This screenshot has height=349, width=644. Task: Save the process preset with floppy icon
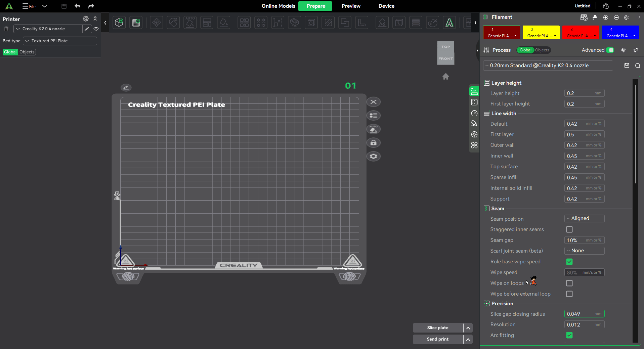click(x=627, y=66)
